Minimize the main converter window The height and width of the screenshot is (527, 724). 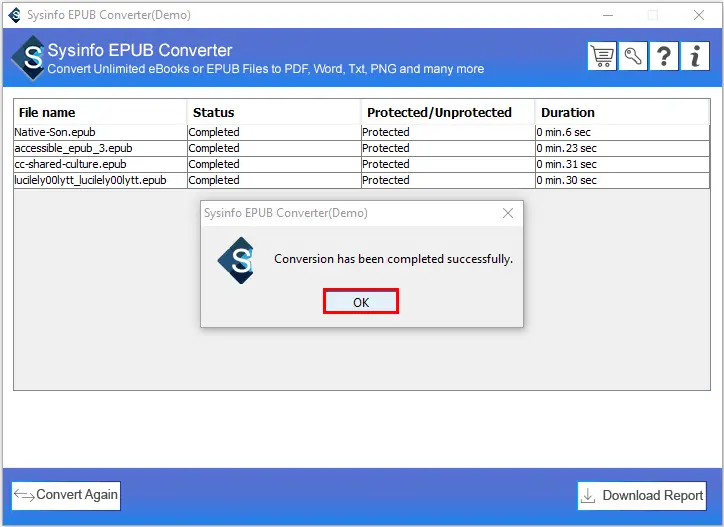point(608,15)
